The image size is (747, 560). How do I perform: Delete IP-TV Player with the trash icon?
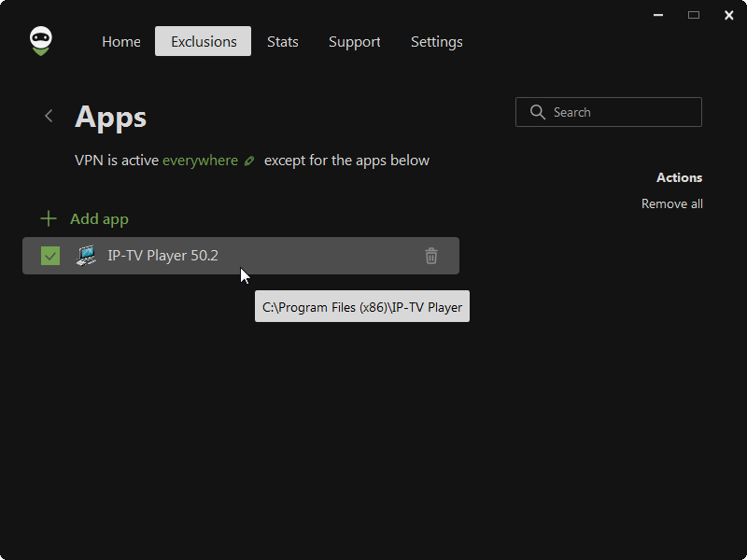pos(431,256)
